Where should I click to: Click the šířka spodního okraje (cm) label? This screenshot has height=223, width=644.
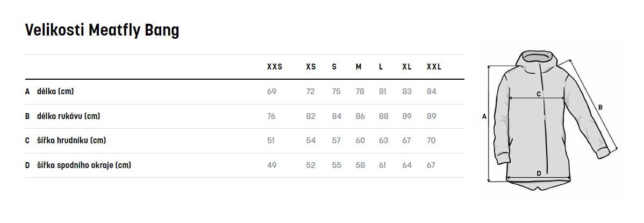[x=84, y=165]
